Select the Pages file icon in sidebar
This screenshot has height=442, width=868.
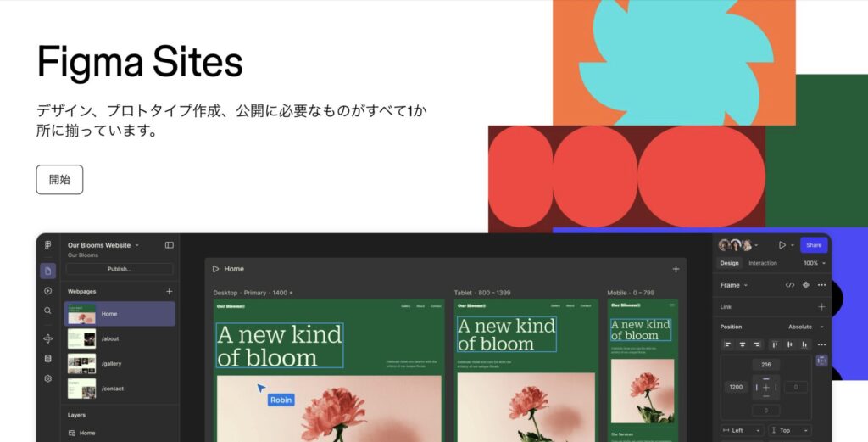[x=47, y=271]
